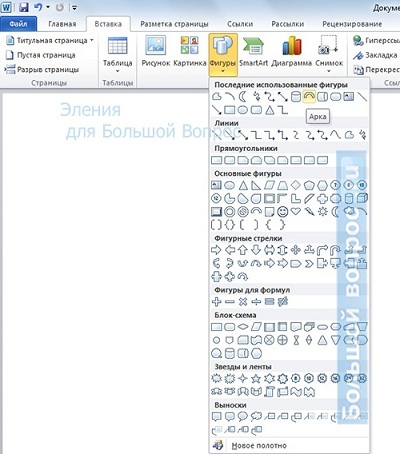This screenshot has height=454, width=400.
Task: Switch to the Главная tab
Action: [62, 24]
